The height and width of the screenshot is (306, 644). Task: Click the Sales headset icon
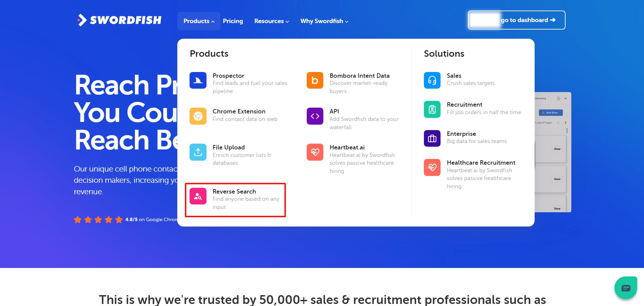432,80
